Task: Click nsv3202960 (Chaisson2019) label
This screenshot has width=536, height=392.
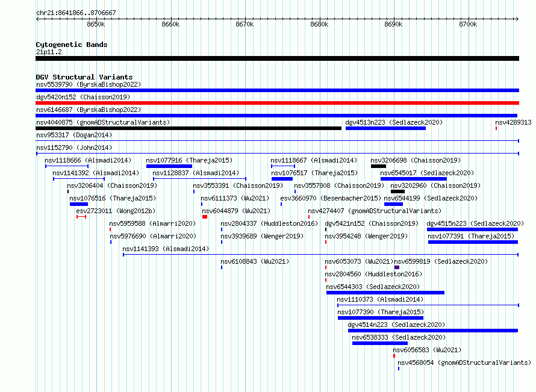Action: point(435,185)
